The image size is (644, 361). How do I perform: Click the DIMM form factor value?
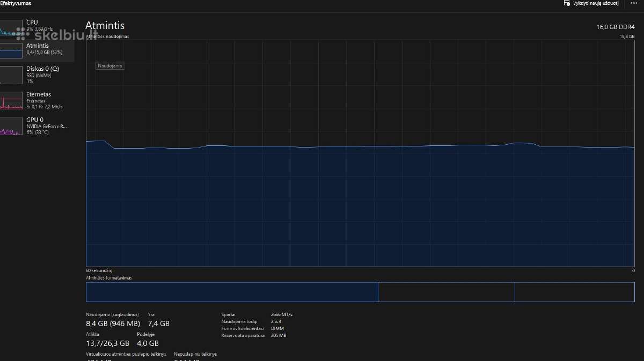[277, 328]
